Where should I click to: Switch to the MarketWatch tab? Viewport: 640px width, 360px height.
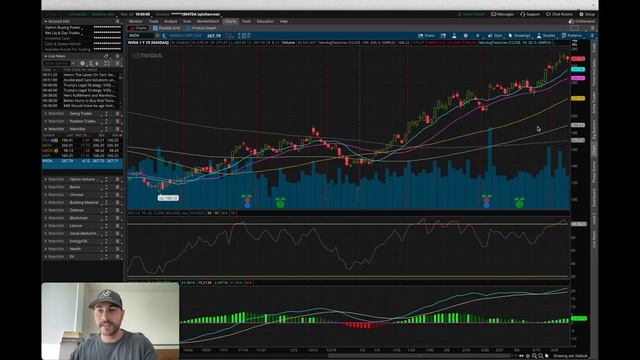pyautogui.click(x=208, y=21)
